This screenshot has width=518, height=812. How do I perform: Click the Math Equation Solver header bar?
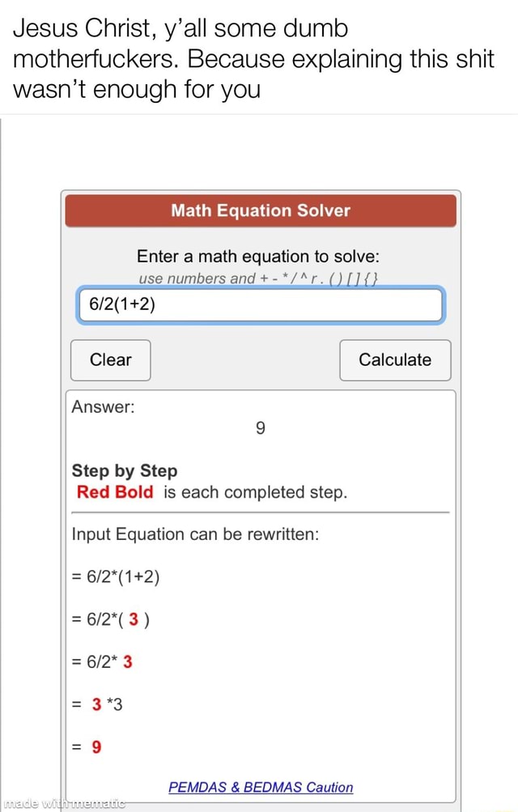click(261, 210)
